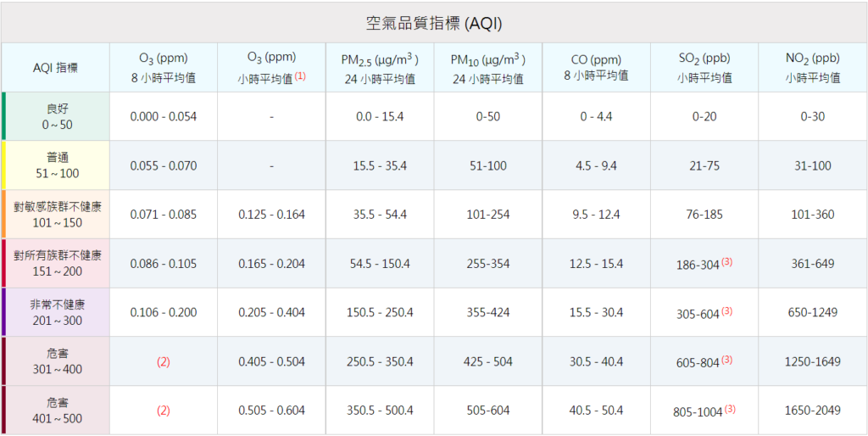Viewport: 868px width, 436px height.
Task: Click the CO cell "15.5 - 30.4"
Action: 596,313
